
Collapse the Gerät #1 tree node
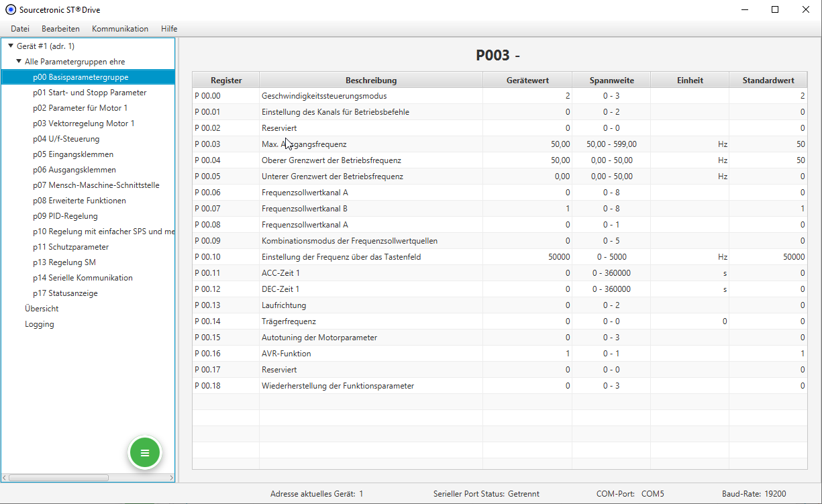point(11,46)
